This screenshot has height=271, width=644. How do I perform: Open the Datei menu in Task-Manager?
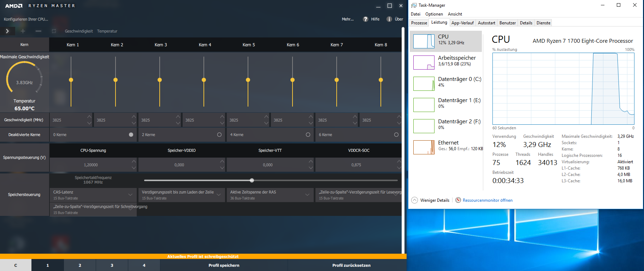pyautogui.click(x=415, y=14)
